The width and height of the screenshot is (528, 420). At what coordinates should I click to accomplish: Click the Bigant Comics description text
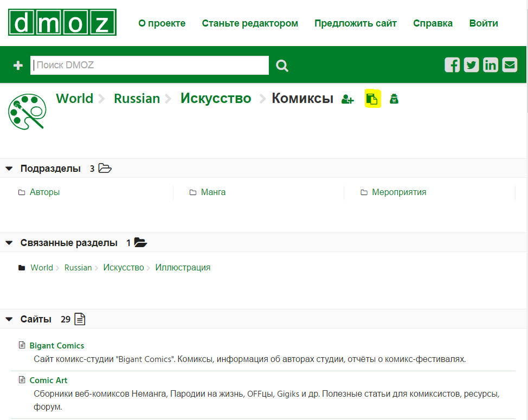pyautogui.click(x=249, y=359)
